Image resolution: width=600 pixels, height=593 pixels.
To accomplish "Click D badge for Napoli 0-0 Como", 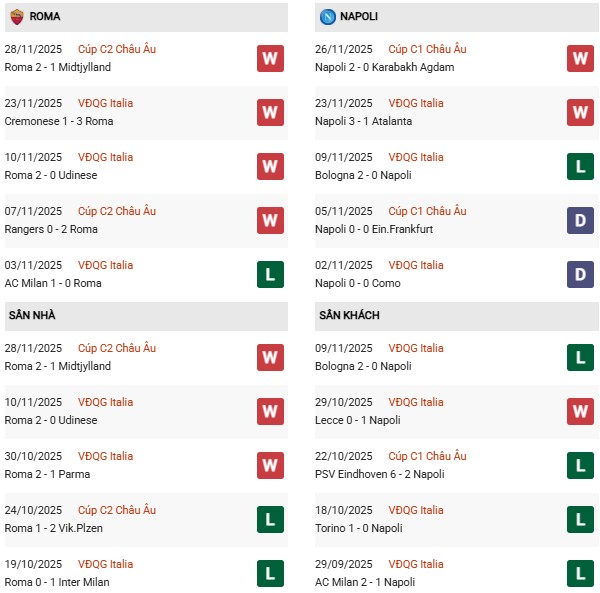I will point(581,274).
